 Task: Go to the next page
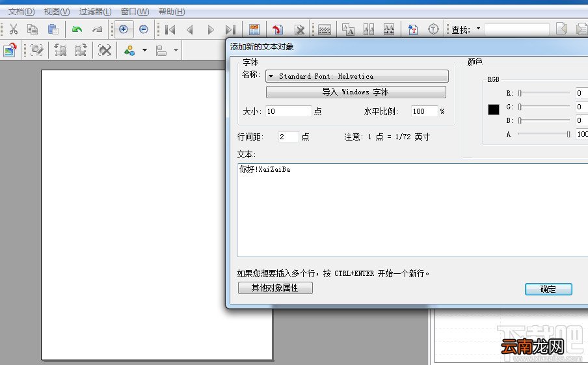click(x=210, y=30)
